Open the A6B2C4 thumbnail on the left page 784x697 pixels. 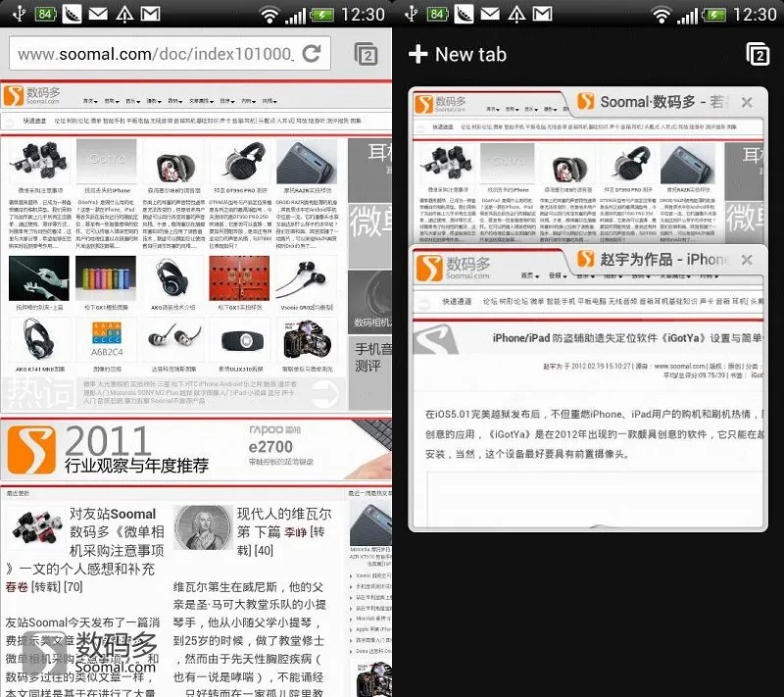pyautogui.click(x=107, y=340)
